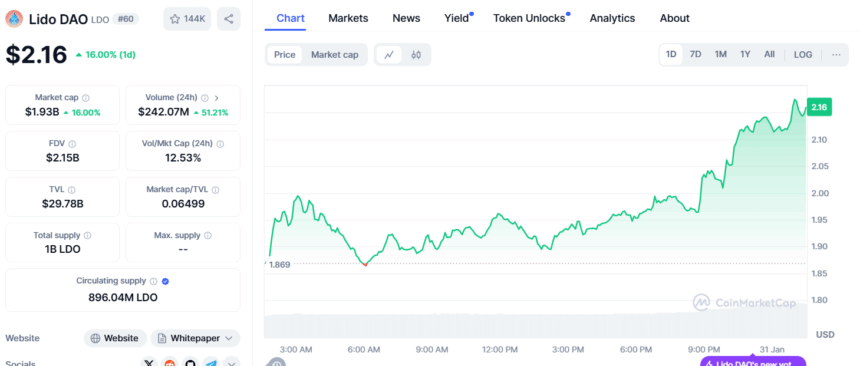Click the Lido DAO coin logo

click(14, 19)
